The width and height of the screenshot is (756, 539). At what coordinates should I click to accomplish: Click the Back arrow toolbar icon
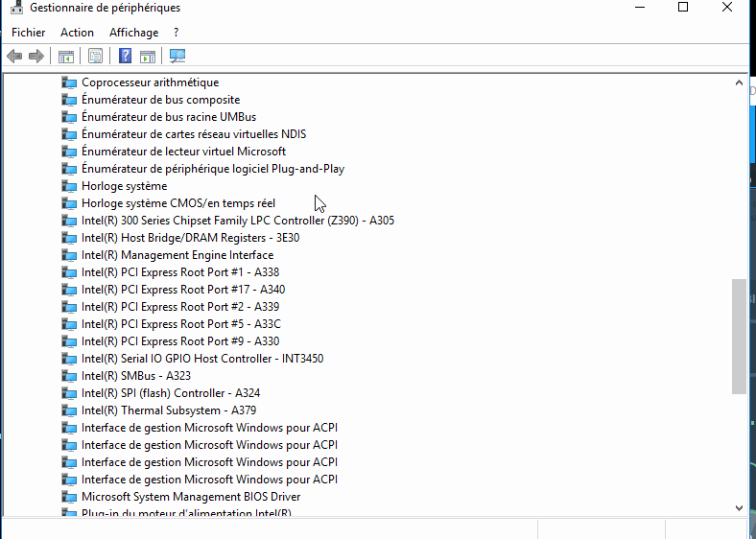(x=14, y=57)
